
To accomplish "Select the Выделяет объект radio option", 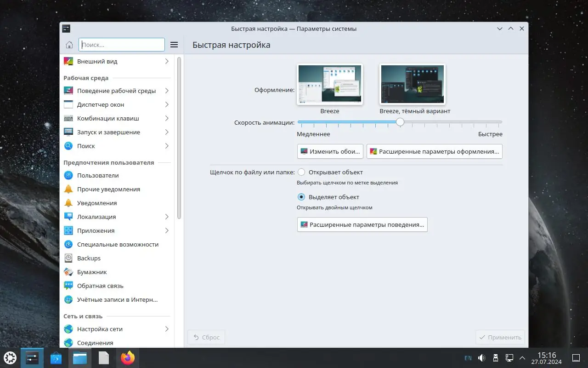I will pos(301,197).
